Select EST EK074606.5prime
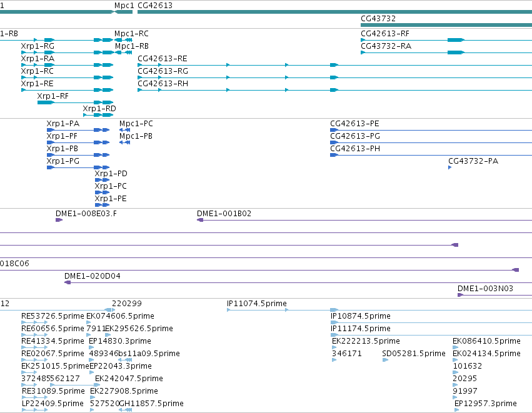Viewport: 532px width, 413px height. click(x=121, y=316)
